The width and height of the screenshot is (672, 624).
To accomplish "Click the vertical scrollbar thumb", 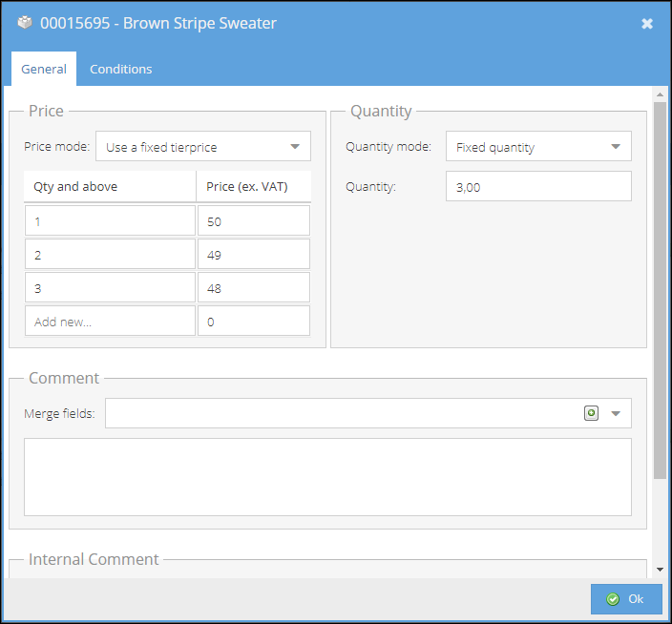I will (660, 290).
